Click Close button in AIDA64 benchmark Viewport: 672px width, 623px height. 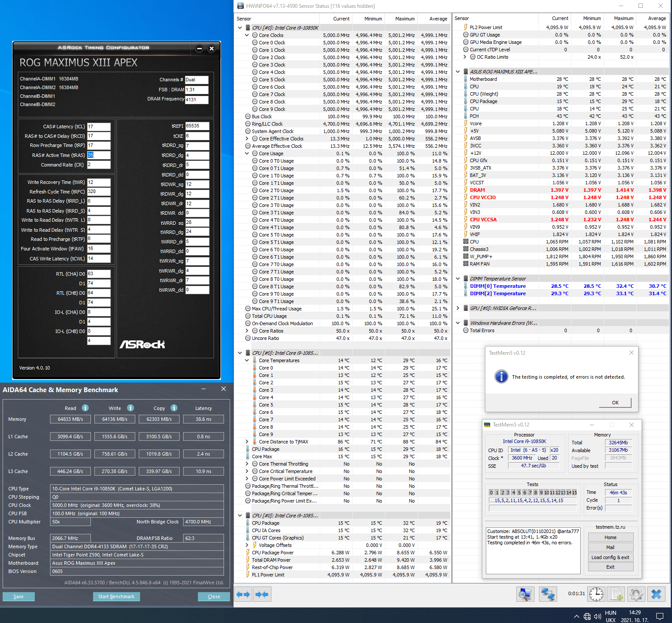(x=214, y=596)
